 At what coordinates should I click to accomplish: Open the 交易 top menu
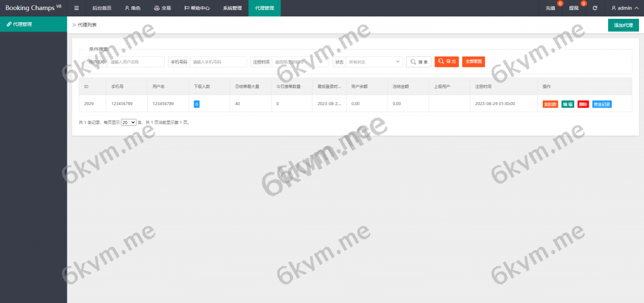[162, 8]
